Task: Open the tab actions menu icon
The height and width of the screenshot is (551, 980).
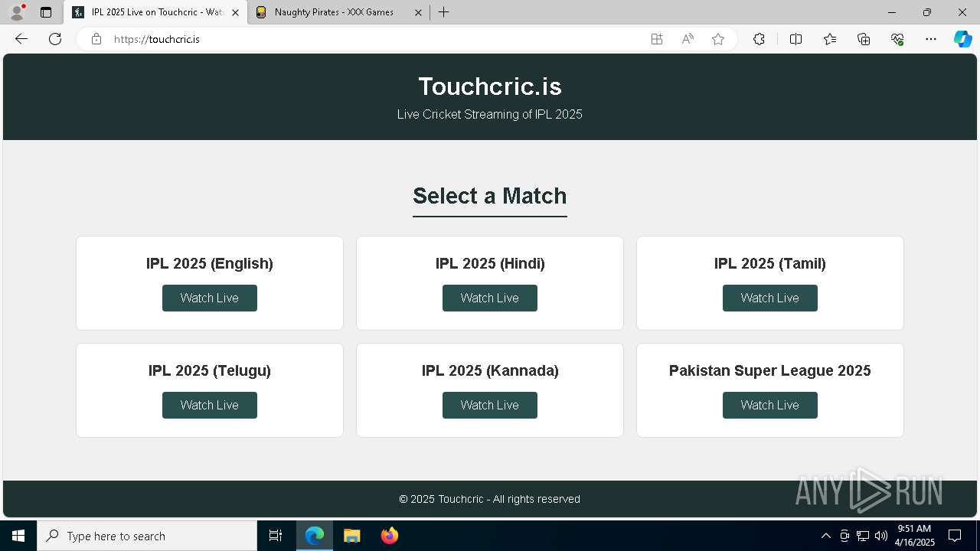Action: point(46,12)
